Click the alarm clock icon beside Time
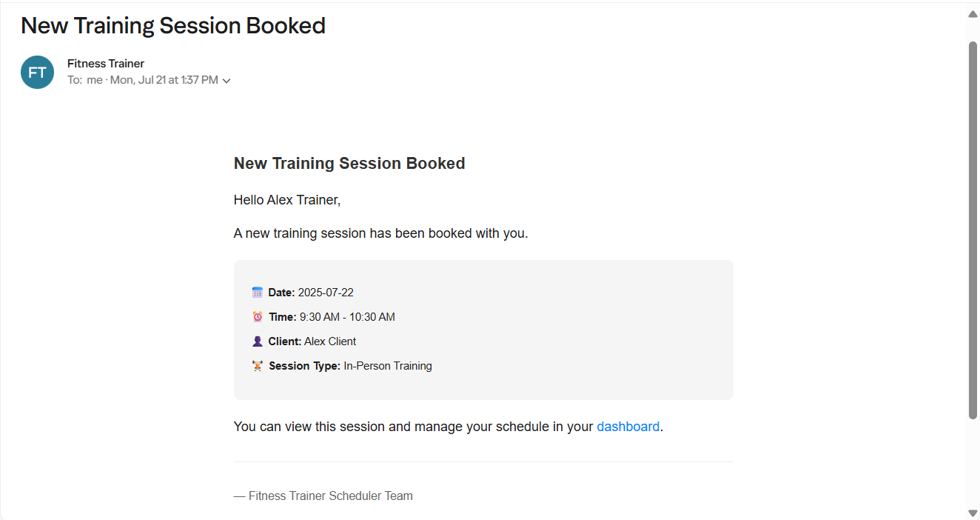Viewport: 980px width, 520px height. pyautogui.click(x=258, y=316)
